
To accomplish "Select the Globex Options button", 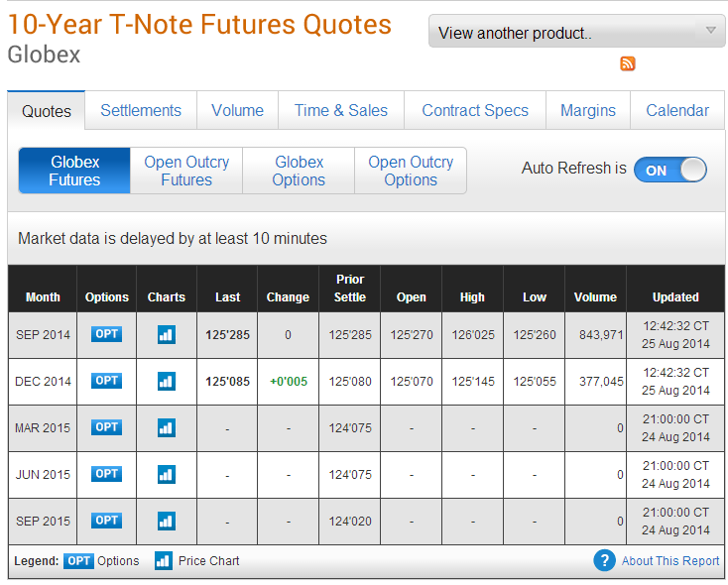I will point(299,171).
